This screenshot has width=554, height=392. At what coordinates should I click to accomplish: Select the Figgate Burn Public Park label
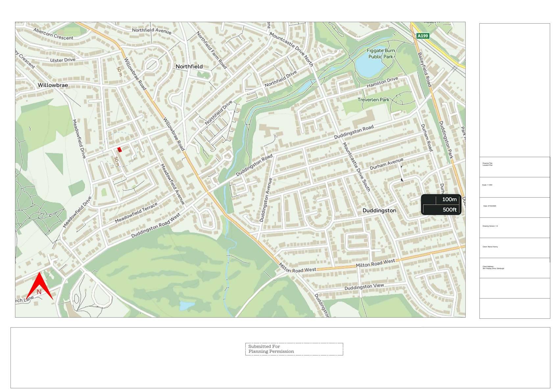[x=381, y=54]
